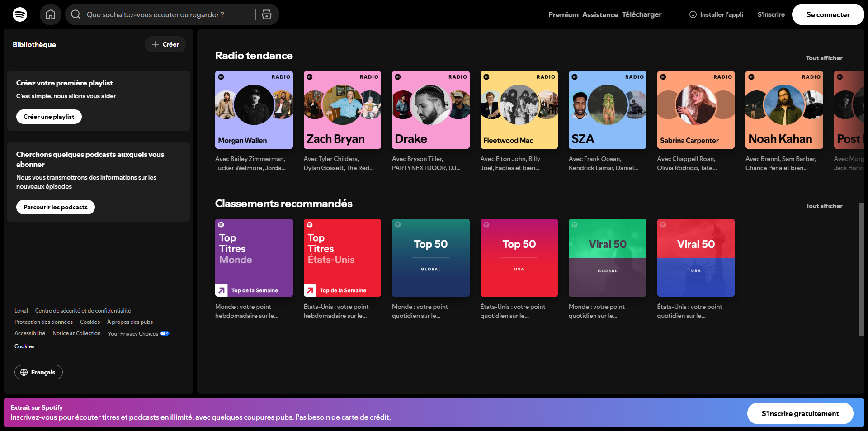Image resolution: width=868 pixels, height=431 pixels.
Task: Click the arrow icon on Top Titres Monde
Action: pos(222,290)
